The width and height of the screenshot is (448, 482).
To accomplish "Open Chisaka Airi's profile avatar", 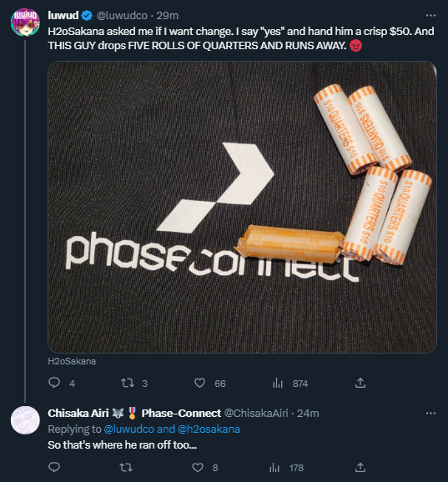I will tap(25, 420).
